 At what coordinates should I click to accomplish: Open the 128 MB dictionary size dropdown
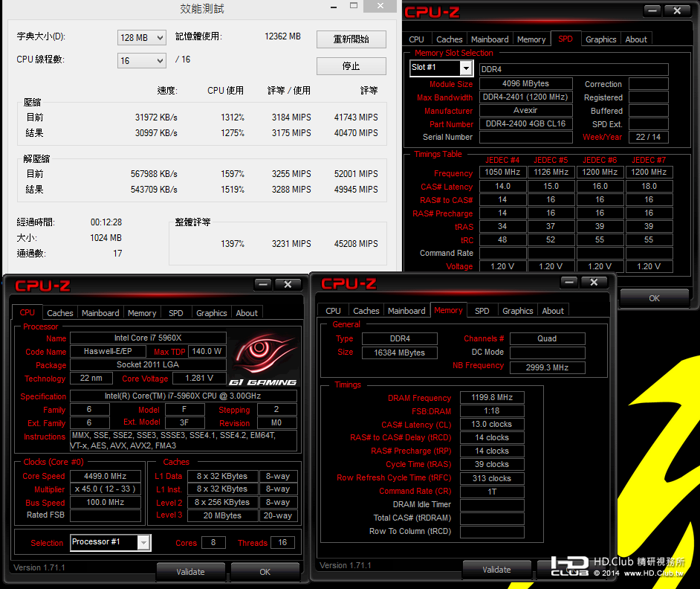pyautogui.click(x=141, y=37)
